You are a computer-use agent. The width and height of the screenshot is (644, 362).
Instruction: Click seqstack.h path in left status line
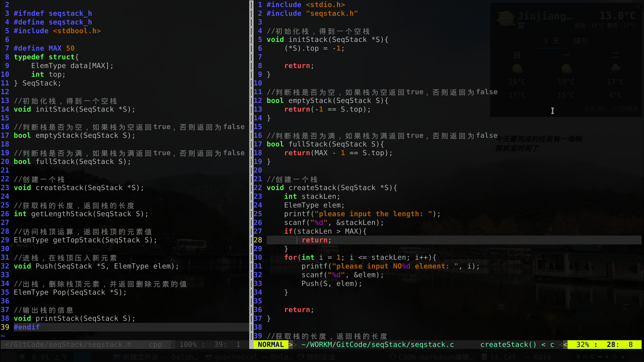coord(68,345)
